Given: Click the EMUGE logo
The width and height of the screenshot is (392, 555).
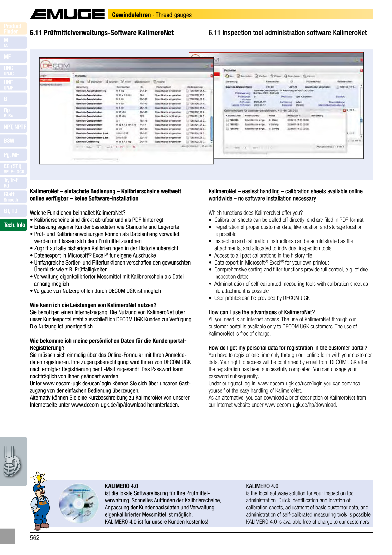Looking at the screenshot, I should (67, 15).
